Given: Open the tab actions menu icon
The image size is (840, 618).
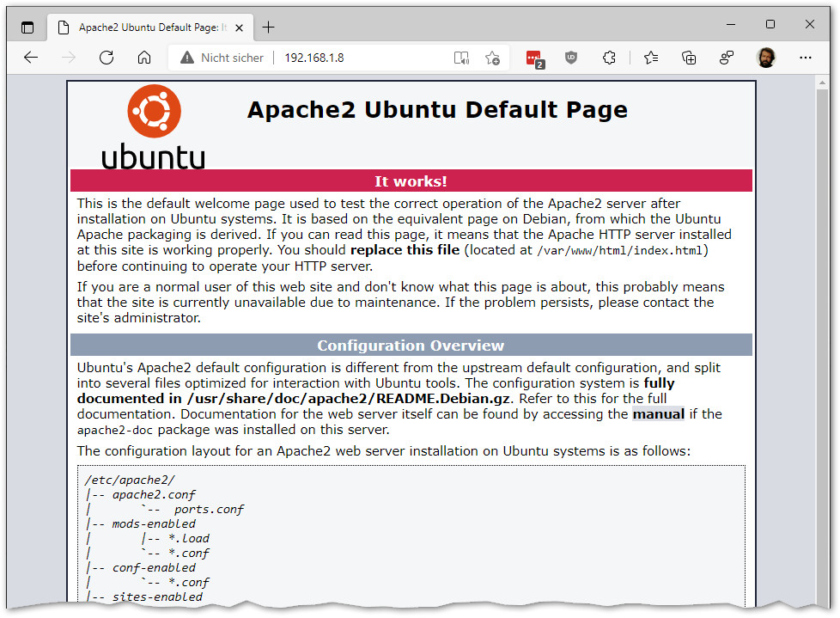Looking at the screenshot, I should (27, 27).
